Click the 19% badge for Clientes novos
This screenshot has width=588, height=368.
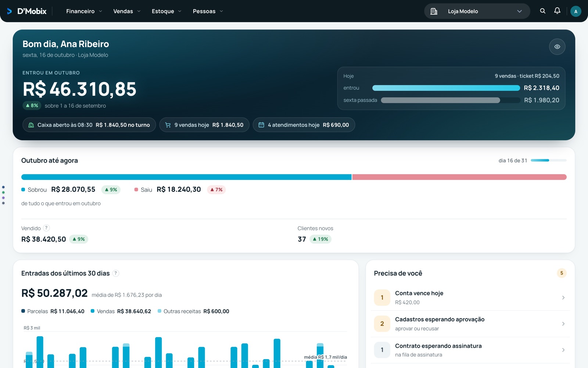pyautogui.click(x=320, y=239)
